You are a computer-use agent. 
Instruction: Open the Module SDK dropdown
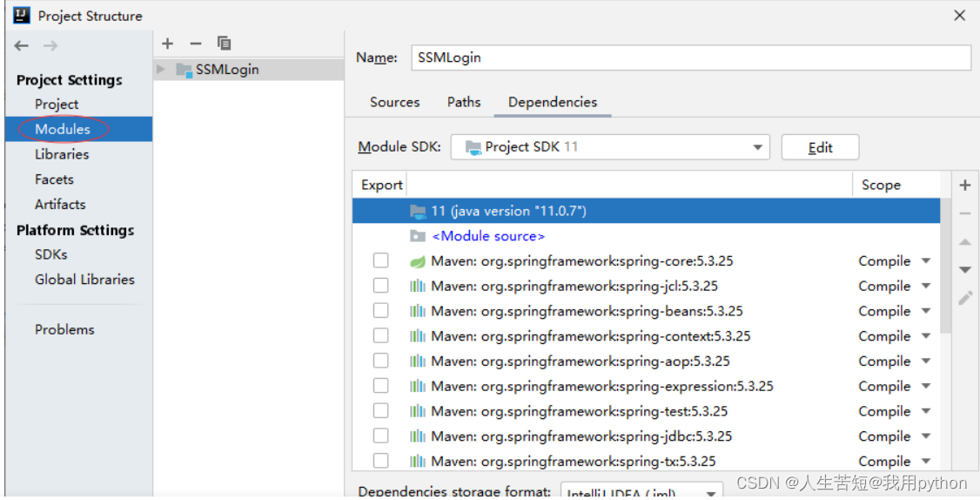(x=610, y=147)
